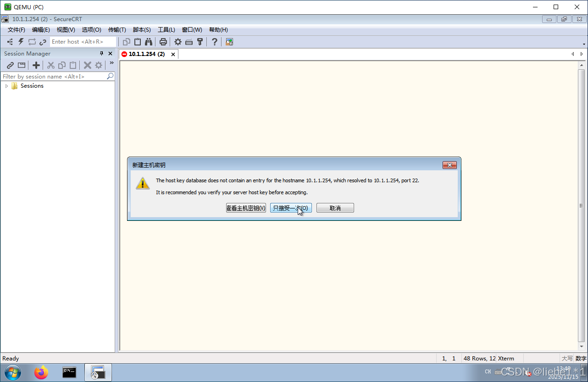The height and width of the screenshot is (382, 588).
Task: Click the Filter by session name field
Action: pos(54,76)
